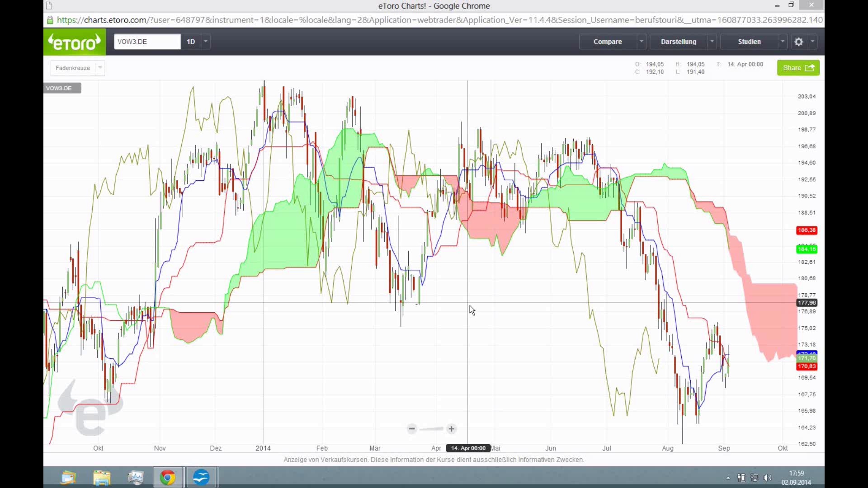868x488 pixels.
Task: Click the eToro logo
Action: (x=75, y=42)
